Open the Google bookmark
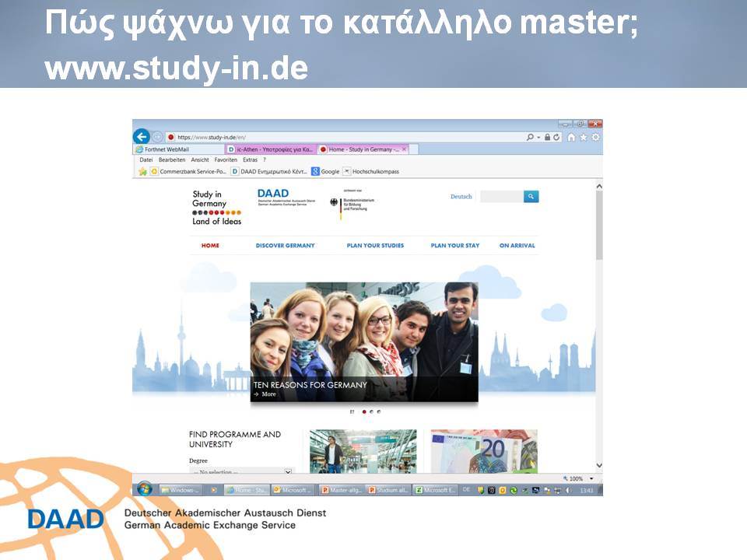This screenshot has height=560, width=747. [325, 171]
